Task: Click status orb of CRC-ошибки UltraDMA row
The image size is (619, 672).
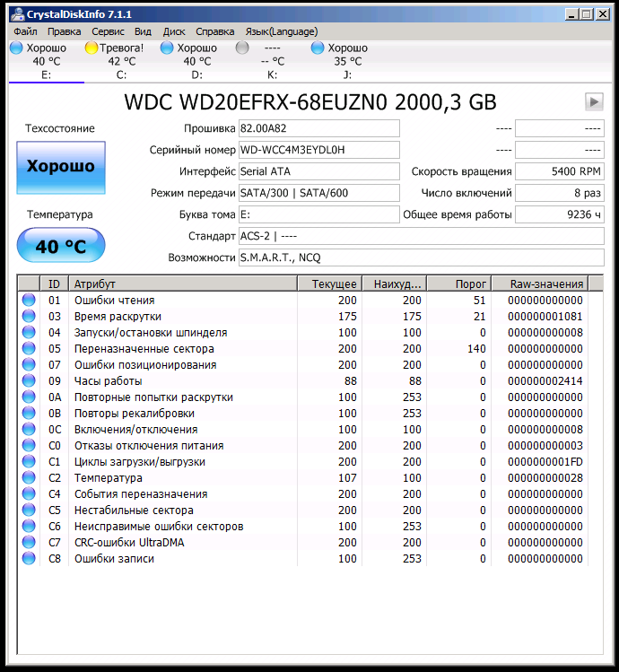Action: 29,542
